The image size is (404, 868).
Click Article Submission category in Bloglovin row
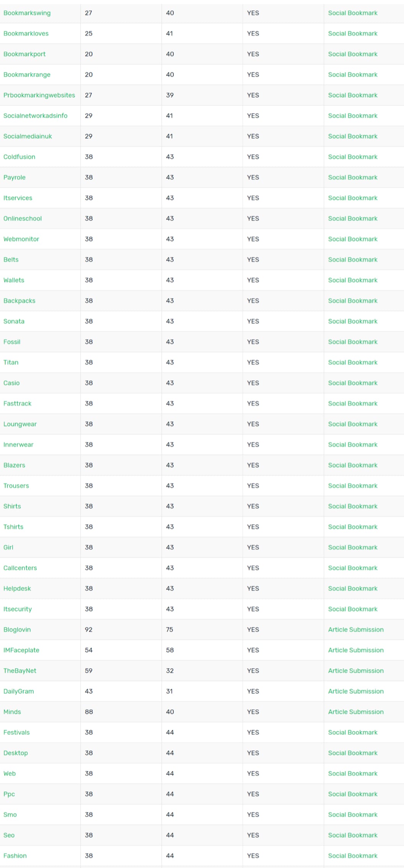356,629
